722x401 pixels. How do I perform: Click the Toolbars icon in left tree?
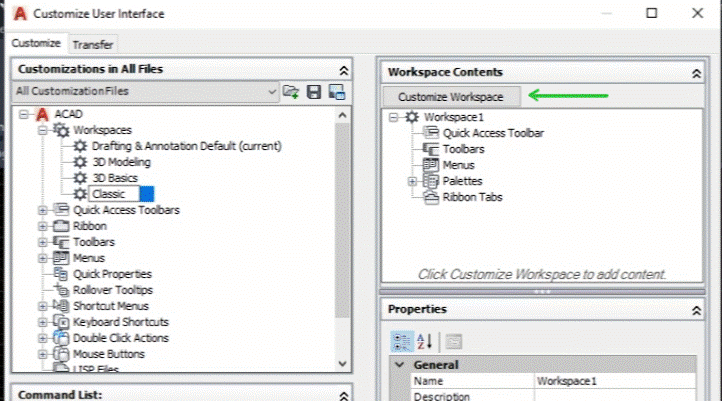tap(61, 242)
